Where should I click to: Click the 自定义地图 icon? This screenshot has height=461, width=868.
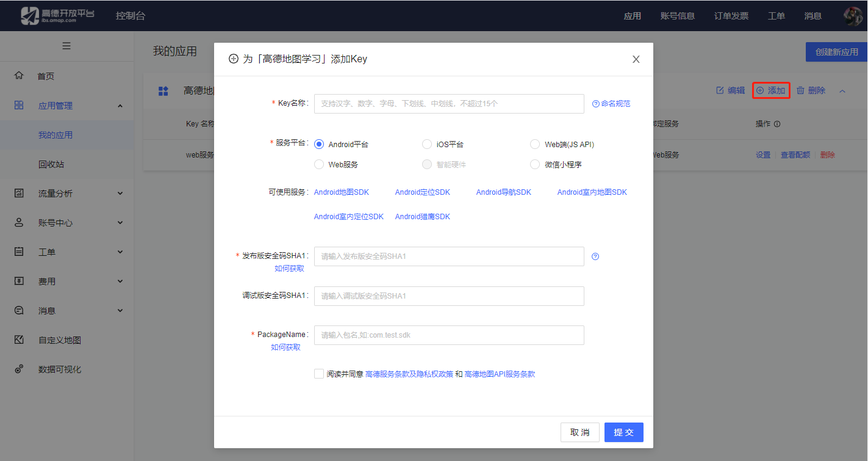(19, 339)
